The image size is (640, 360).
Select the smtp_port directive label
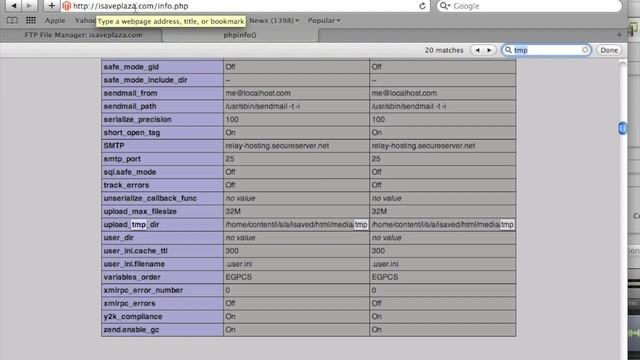point(122,159)
